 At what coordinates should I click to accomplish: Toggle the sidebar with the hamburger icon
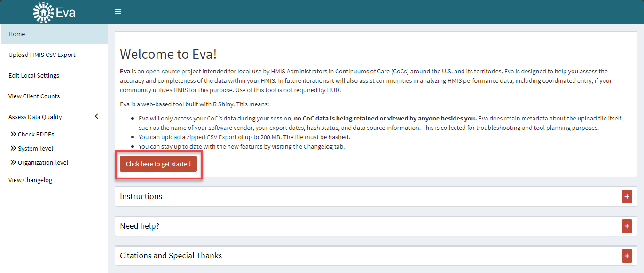pyautogui.click(x=118, y=12)
